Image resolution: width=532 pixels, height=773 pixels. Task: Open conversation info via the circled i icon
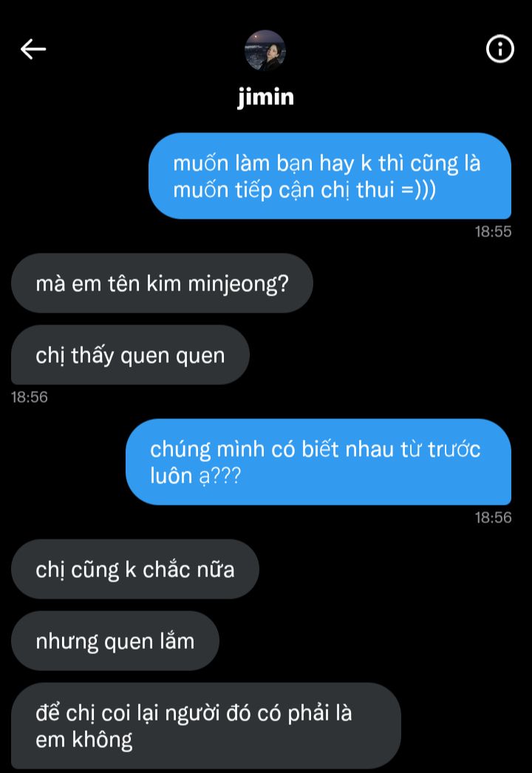tap(500, 49)
